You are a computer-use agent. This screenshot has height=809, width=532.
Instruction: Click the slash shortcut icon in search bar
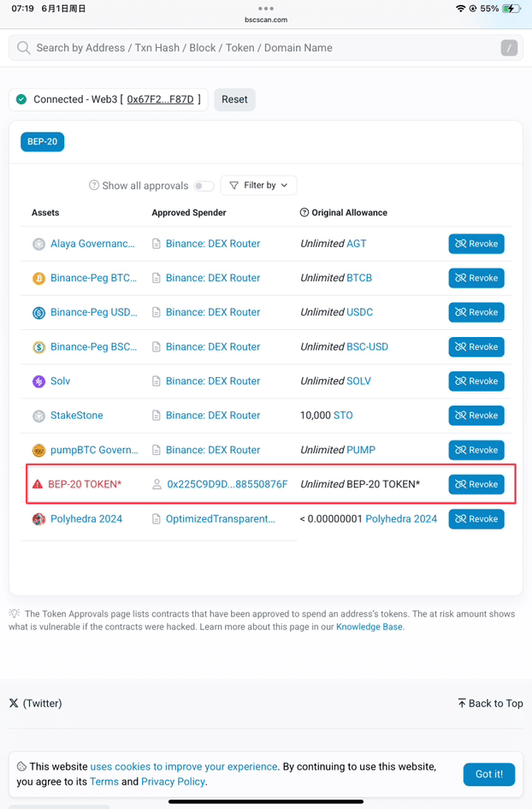click(x=509, y=48)
